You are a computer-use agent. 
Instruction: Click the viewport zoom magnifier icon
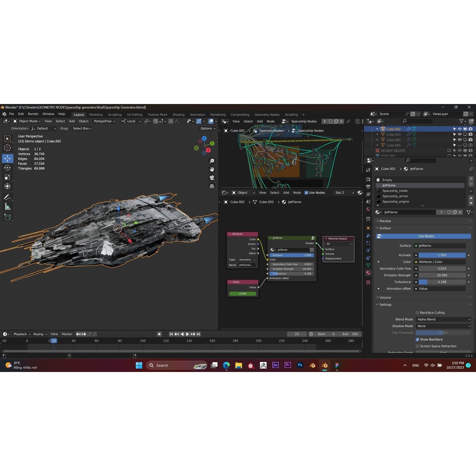click(x=212, y=160)
